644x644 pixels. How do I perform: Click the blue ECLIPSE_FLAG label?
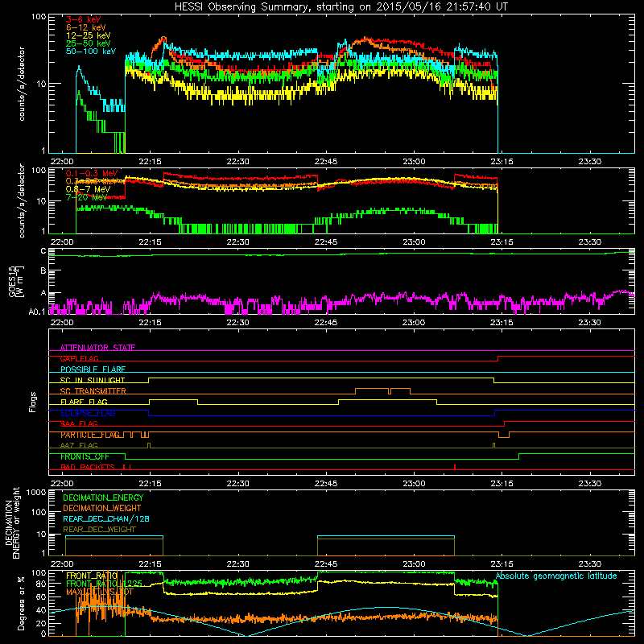point(88,413)
